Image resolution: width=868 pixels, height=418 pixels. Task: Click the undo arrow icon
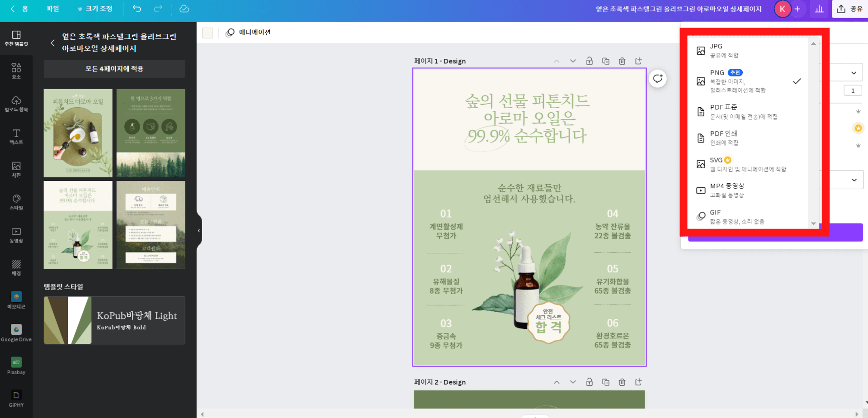point(137,9)
